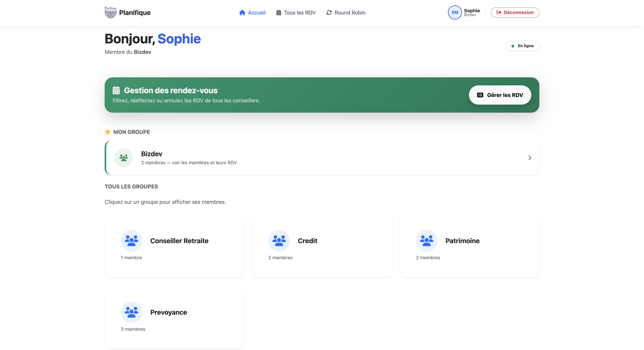Image resolution: width=644 pixels, height=350 pixels.
Task: Click the Planifique brand name
Action: pyautogui.click(x=135, y=13)
